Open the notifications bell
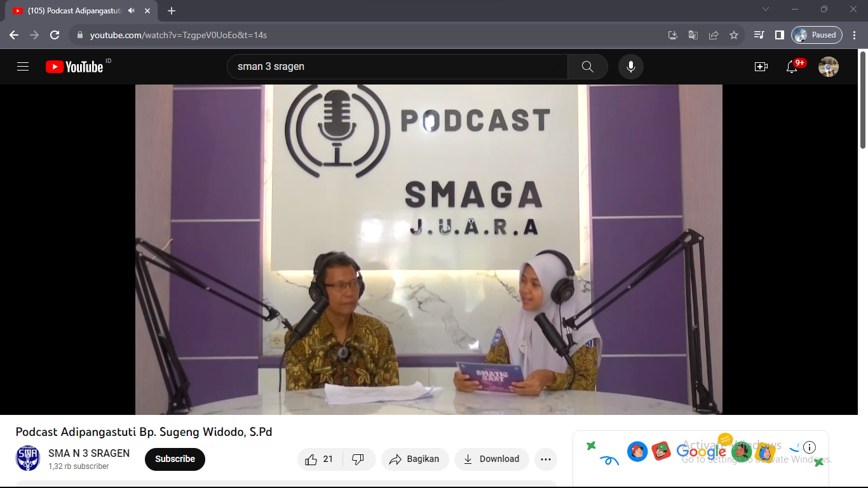This screenshot has width=868, height=488. click(x=792, y=67)
